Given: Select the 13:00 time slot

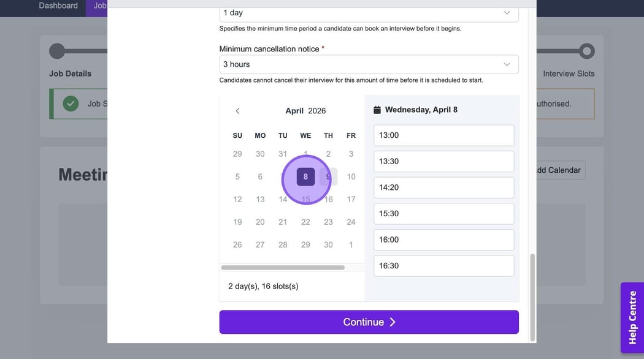Looking at the screenshot, I should (x=443, y=135).
